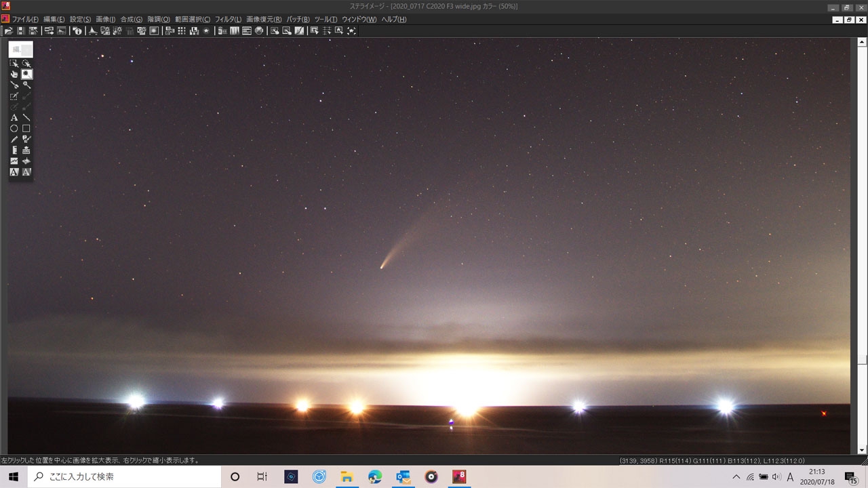868x488 pixels.
Task: Click the save file toolbar icon
Action: [20, 30]
